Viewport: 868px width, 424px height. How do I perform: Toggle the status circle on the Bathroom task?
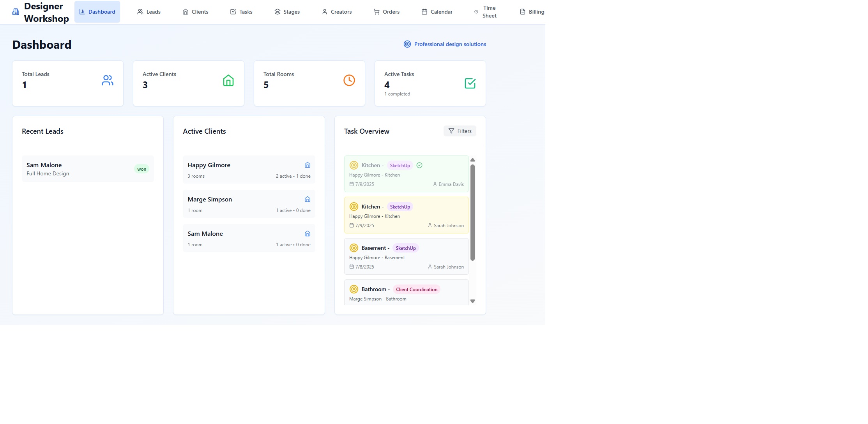354,289
